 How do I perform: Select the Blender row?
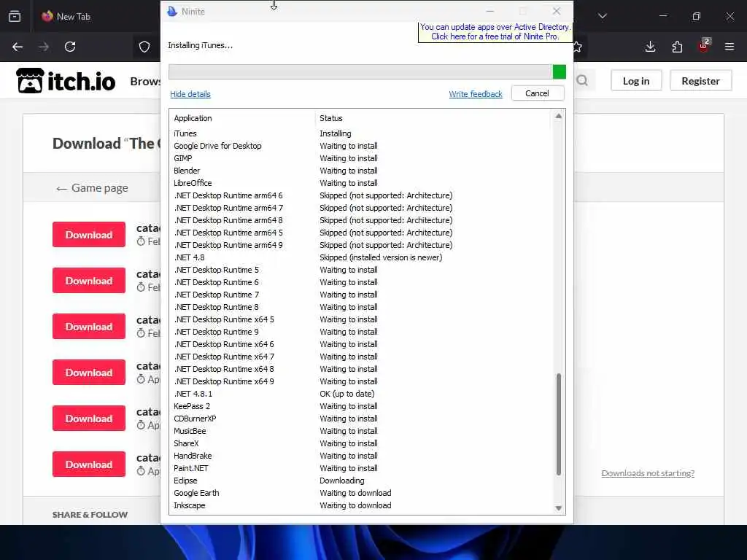361,171
